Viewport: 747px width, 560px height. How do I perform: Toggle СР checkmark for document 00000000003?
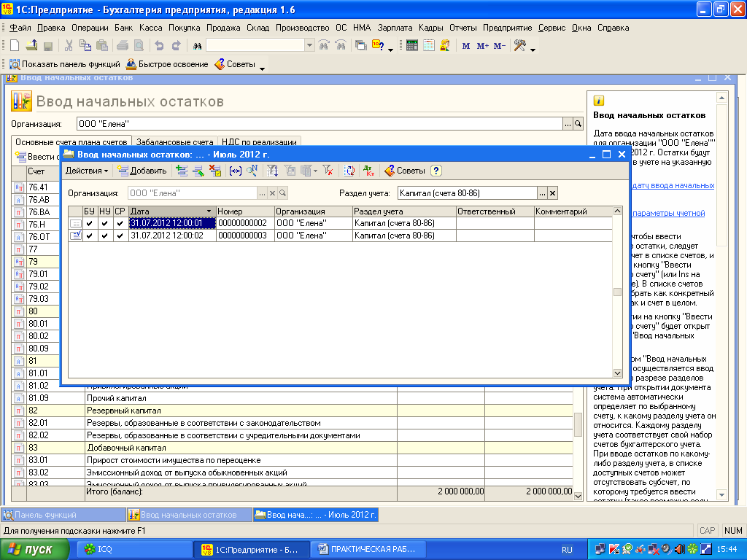(x=120, y=236)
